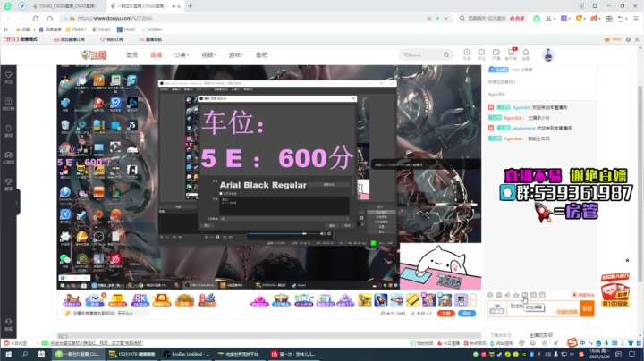Viewport: 644px width, 361px height.
Task: Click the browser search box magnifier
Action: [x=462, y=19]
